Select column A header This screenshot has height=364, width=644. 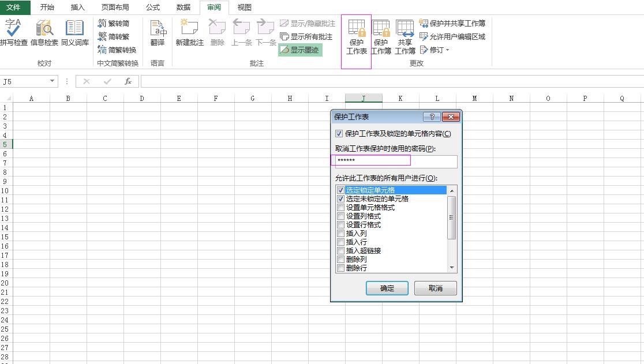tap(31, 99)
